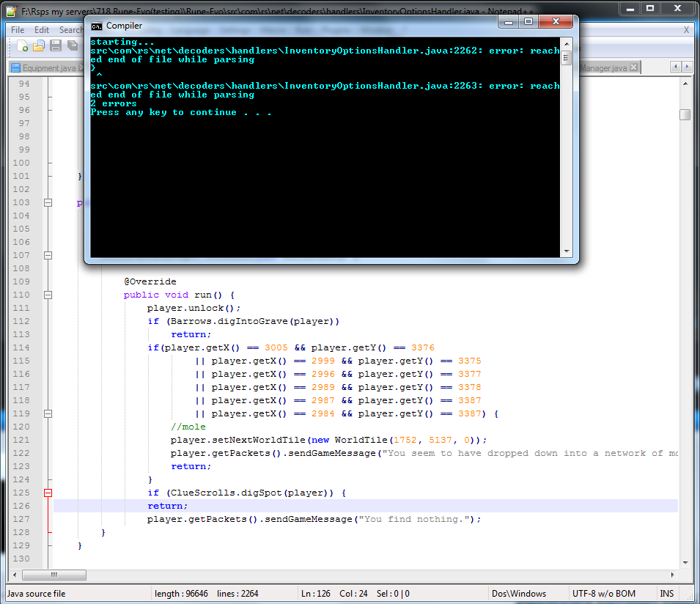
Task: Click the UTF-8 w/o BOM status field
Action: tap(603, 594)
